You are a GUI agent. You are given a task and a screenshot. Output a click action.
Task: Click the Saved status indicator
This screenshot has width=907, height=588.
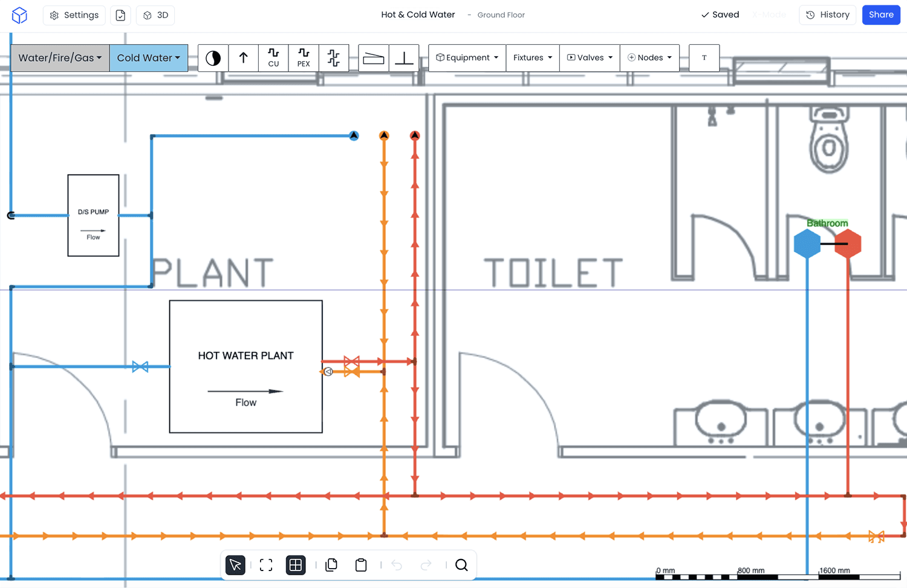(x=720, y=15)
